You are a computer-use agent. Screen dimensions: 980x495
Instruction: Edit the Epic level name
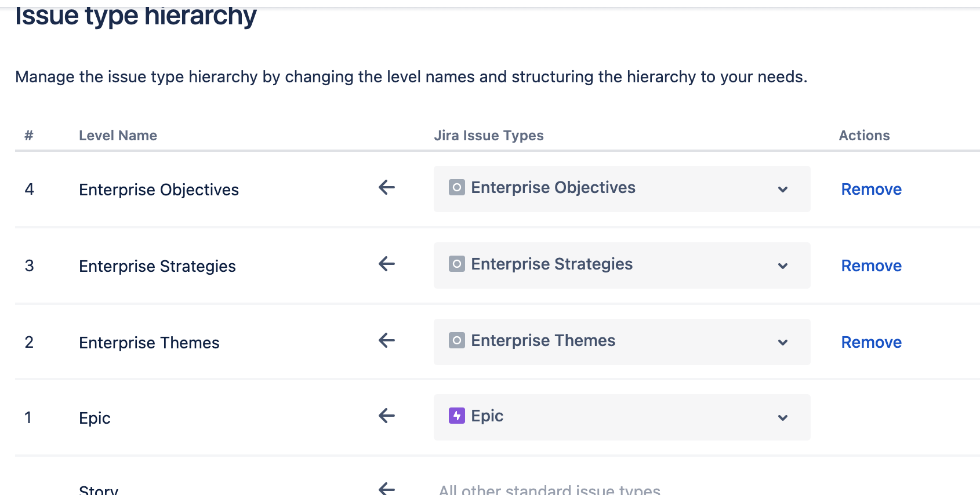(95, 418)
